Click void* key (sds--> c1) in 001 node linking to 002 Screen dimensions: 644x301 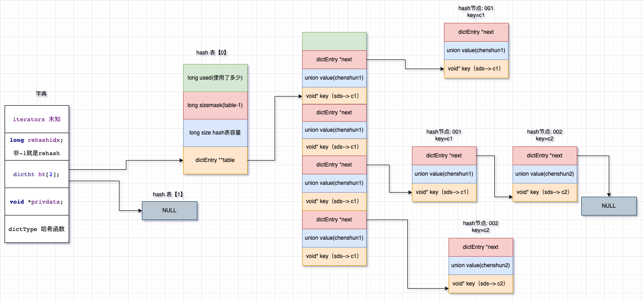(444, 192)
